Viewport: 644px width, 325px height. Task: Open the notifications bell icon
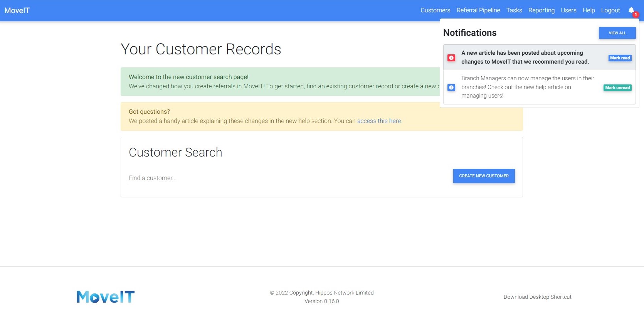631,10
